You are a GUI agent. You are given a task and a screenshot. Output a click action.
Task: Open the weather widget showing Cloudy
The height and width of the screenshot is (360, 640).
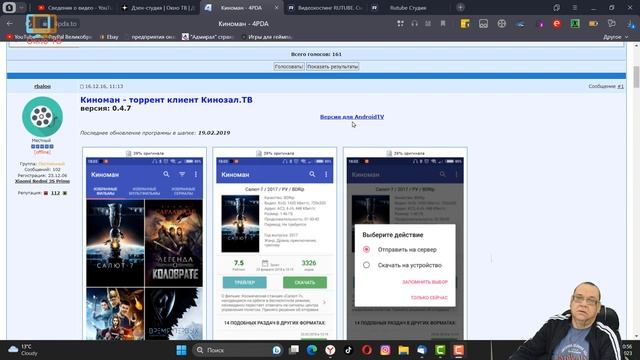pyautogui.click(x=23, y=350)
